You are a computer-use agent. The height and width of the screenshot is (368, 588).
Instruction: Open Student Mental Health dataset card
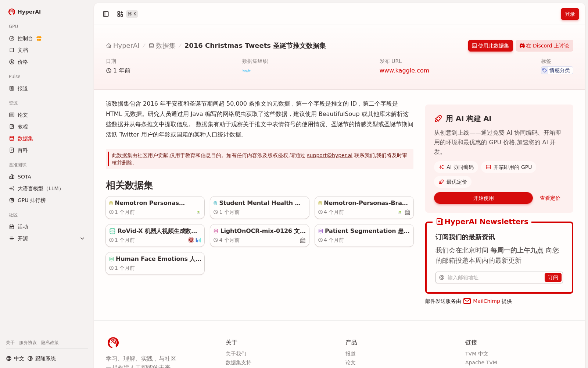259,208
